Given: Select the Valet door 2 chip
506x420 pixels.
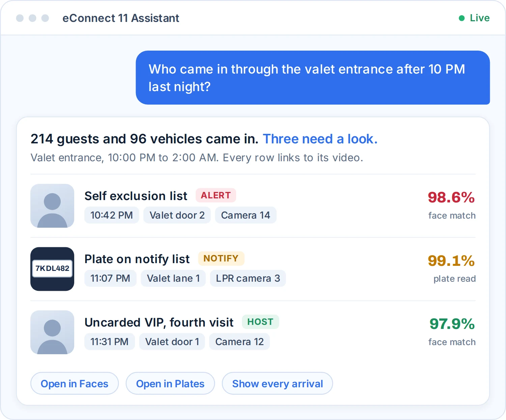Looking at the screenshot, I should pos(177,215).
